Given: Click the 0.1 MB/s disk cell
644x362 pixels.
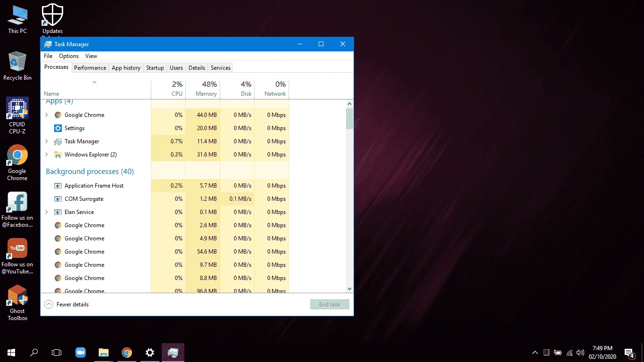Looking at the screenshot, I should (x=237, y=199).
